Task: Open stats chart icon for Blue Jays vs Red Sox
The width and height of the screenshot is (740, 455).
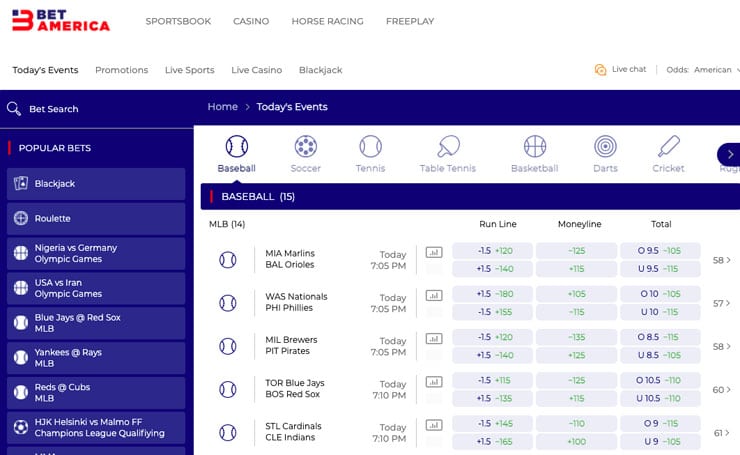Action: pyautogui.click(x=434, y=382)
